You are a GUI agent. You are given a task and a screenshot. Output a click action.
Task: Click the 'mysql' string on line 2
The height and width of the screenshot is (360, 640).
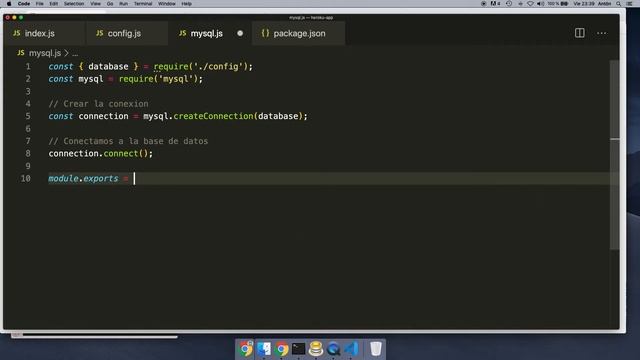[x=176, y=79]
